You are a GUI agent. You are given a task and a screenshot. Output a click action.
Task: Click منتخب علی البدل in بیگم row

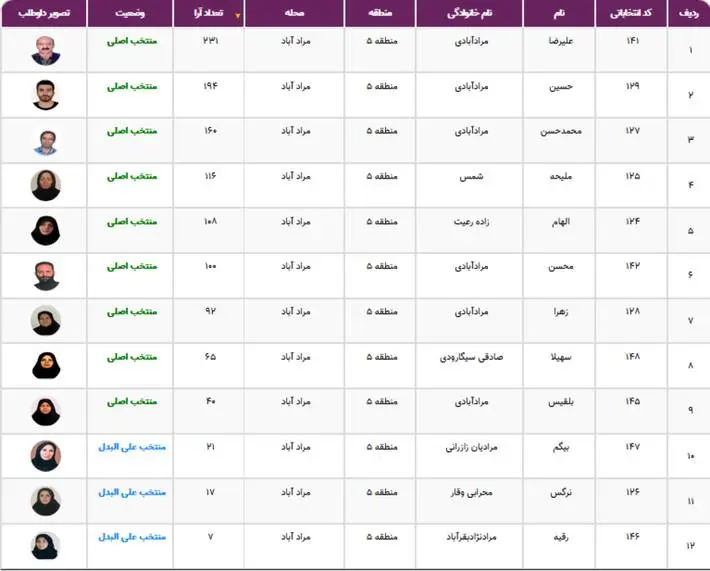coord(132,447)
